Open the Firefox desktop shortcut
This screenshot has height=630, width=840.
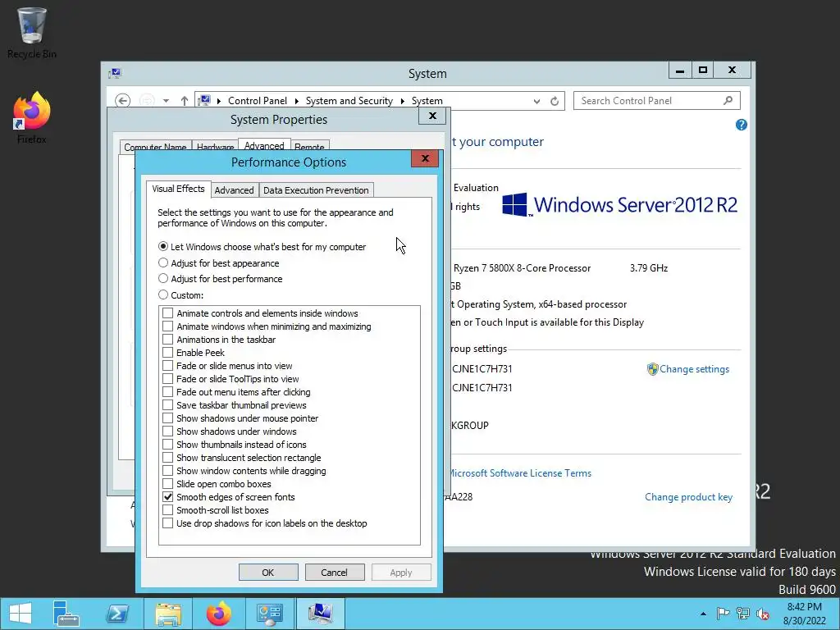coord(32,117)
